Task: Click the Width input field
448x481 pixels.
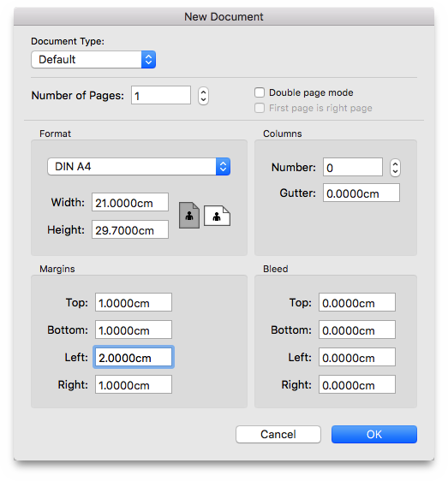Action: pos(130,202)
